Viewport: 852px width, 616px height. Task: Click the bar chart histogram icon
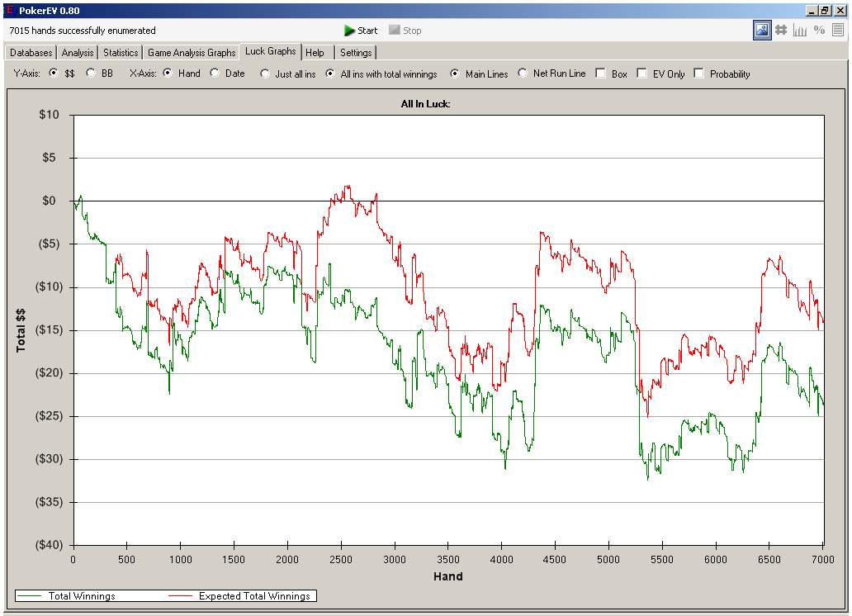coord(800,31)
